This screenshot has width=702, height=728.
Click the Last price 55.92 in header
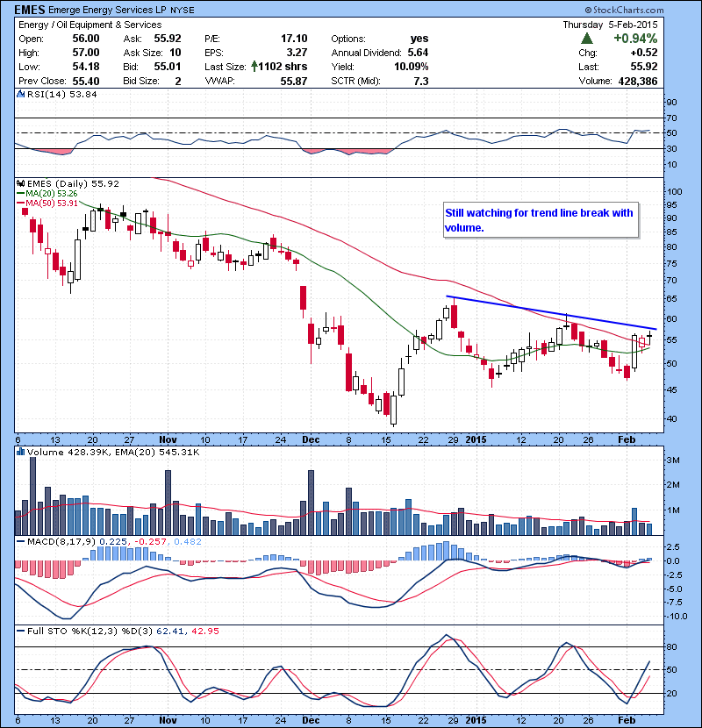click(x=644, y=67)
